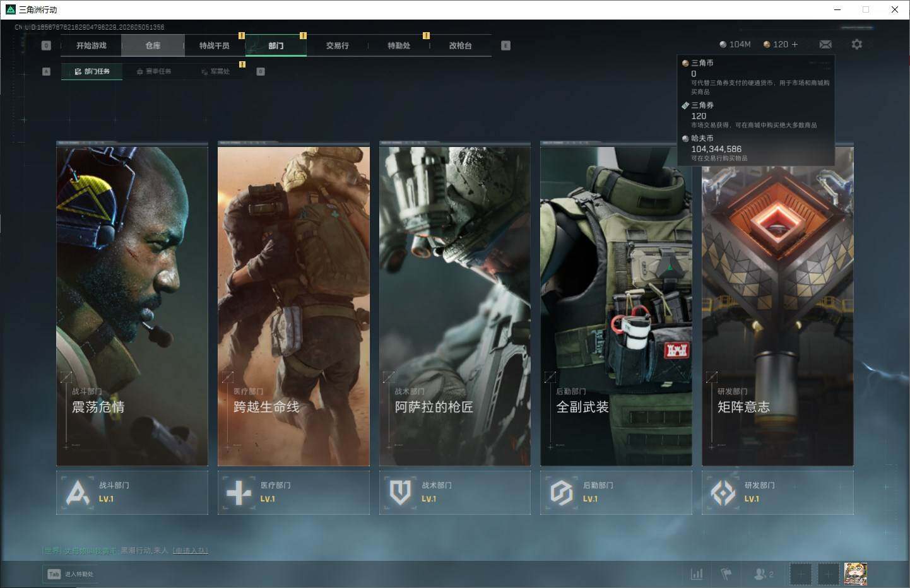Click the 120 三角券 balance

point(776,44)
